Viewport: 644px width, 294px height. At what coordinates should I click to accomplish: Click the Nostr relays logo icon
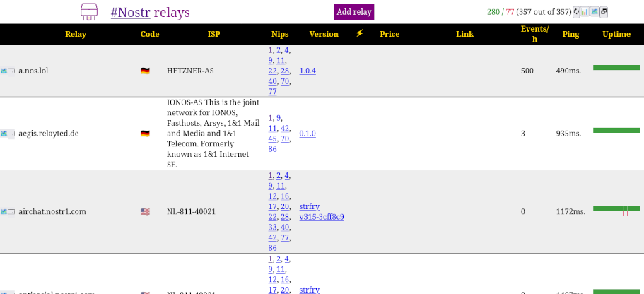point(89,12)
